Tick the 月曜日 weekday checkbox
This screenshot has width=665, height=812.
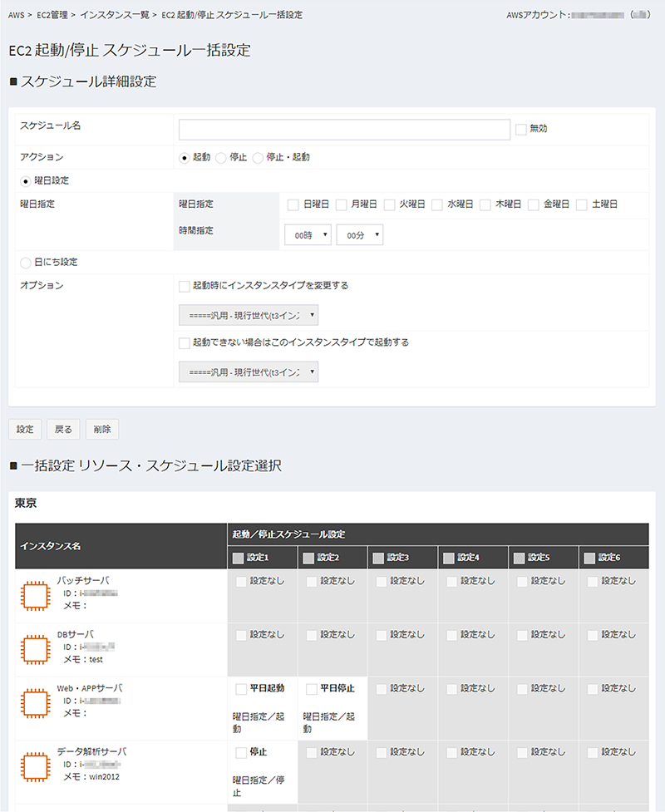pyautogui.click(x=341, y=204)
